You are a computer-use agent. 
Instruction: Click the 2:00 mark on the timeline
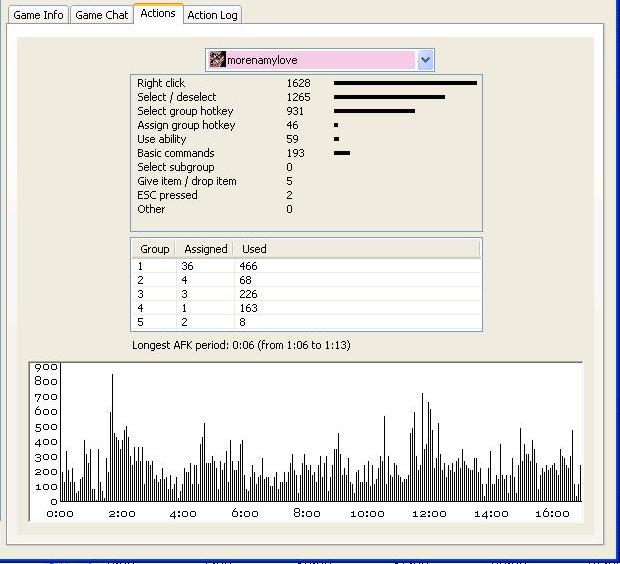[122, 513]
